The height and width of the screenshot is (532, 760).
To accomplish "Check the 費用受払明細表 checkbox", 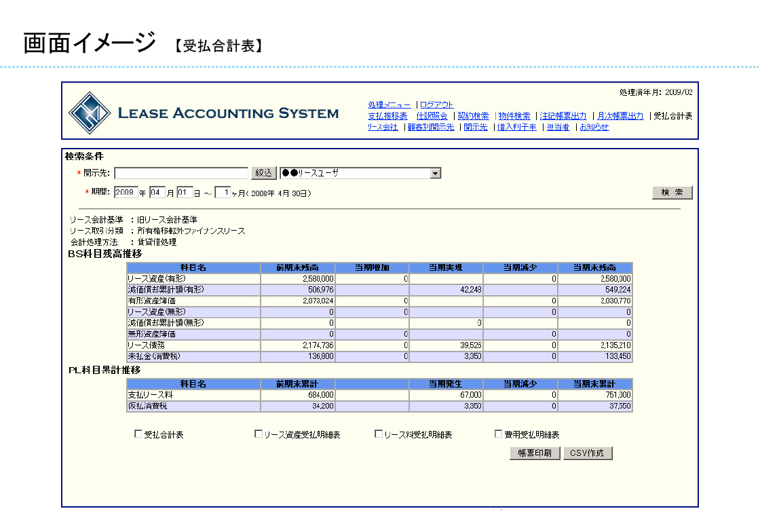I will [x=498, y=434].
